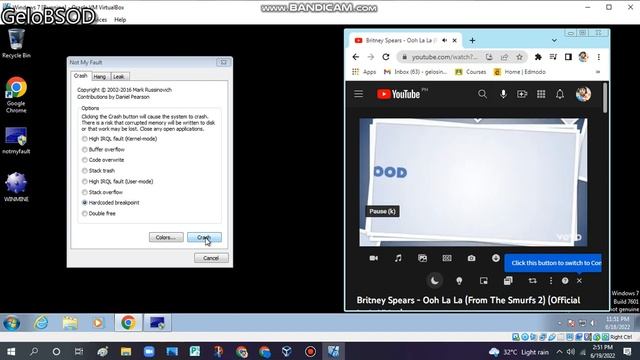
Task: Open Internet Explorer from Windows 7 taskbar
Action: (41, 323)
